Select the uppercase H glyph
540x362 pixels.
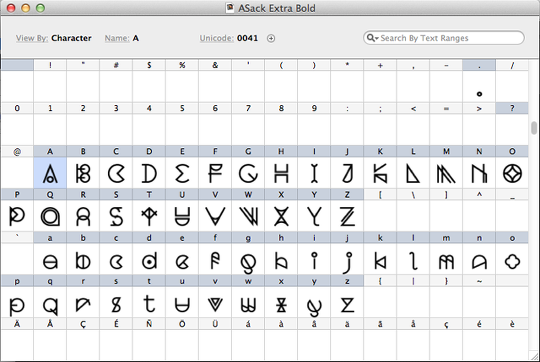point(281,173)
